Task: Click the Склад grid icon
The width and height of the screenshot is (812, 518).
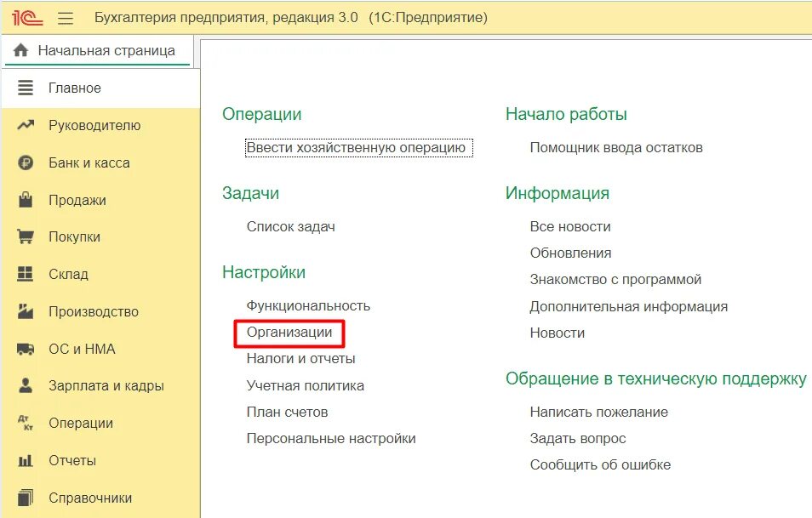Action: (26, 274)
